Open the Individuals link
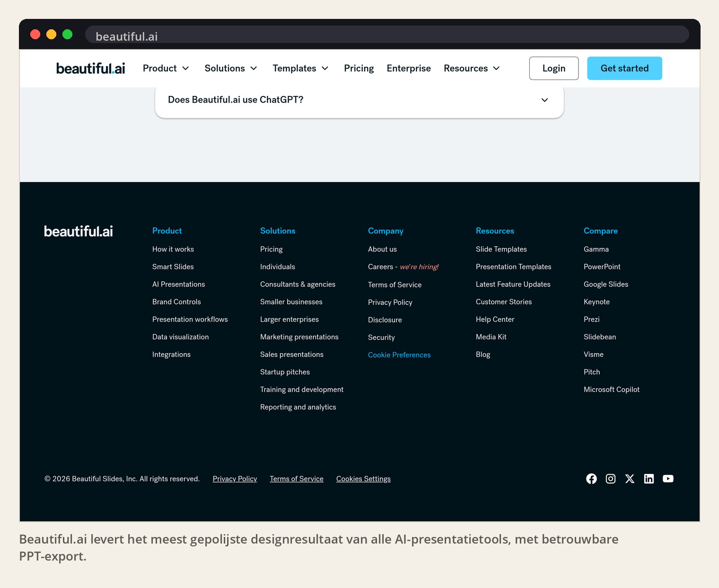 278,267
